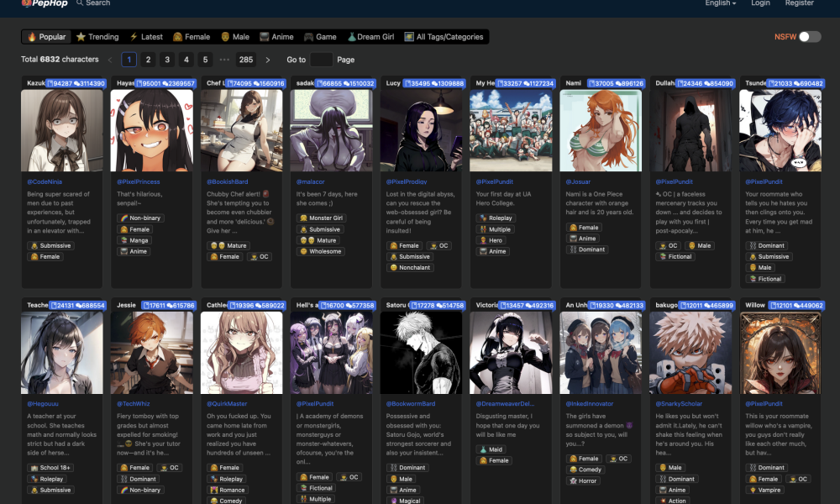
Task: Open the Game controller category
Action: 320,37
